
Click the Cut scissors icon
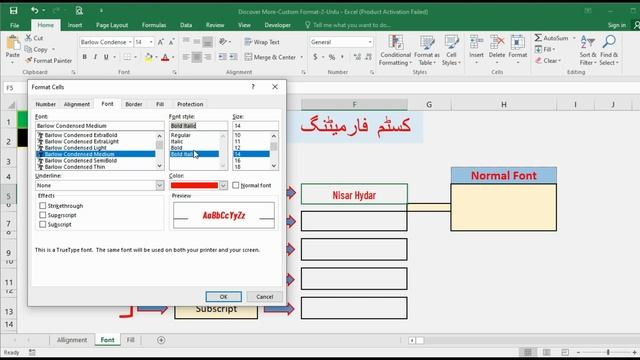[28, 38]
